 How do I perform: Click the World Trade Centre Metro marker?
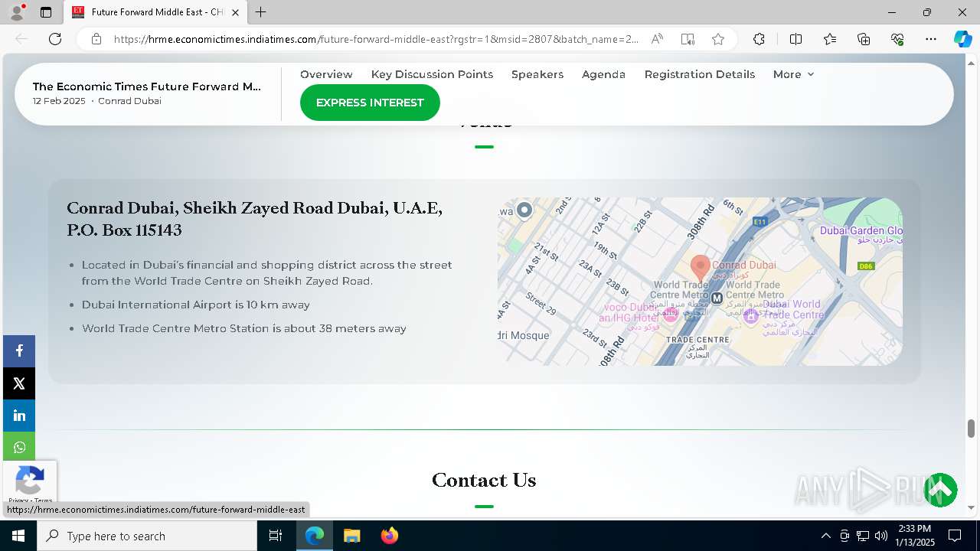tap(717, 298)
